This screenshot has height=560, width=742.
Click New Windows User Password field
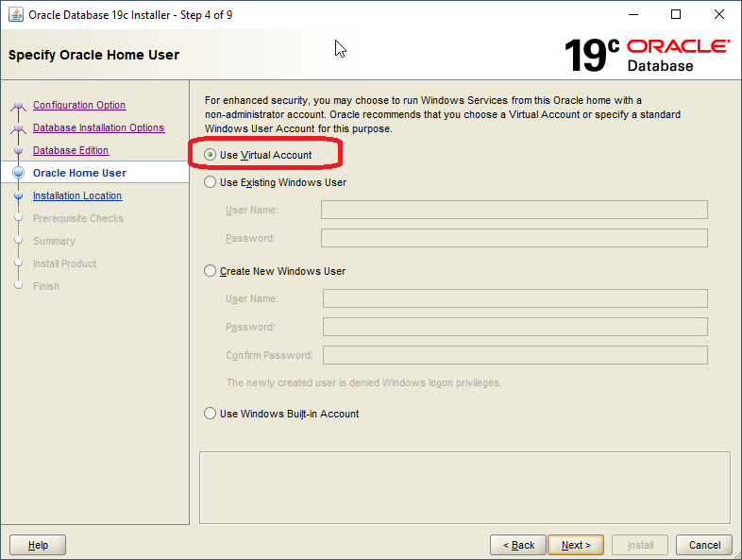[515, 327]
